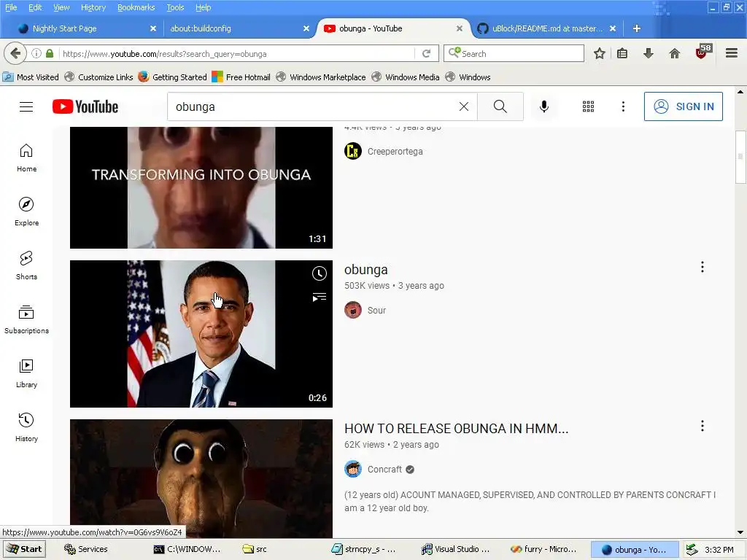
Task: Open the Windows Marketplace bookmark
Action: tap(321, 77)
